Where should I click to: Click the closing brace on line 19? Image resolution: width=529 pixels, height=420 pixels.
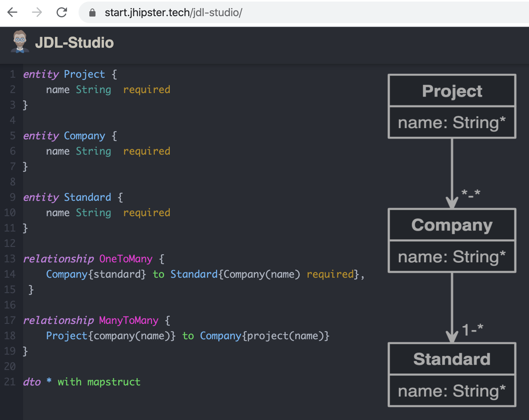point(25,351)
